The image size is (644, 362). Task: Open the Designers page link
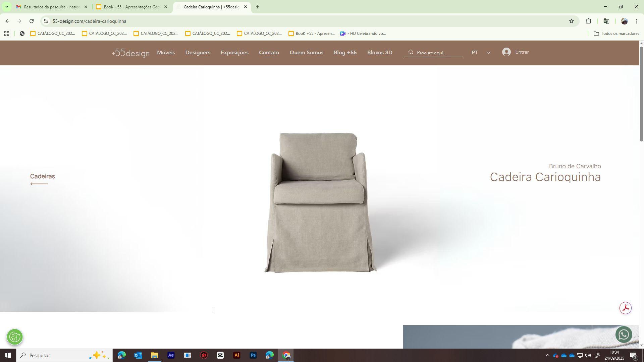(198, 53)
